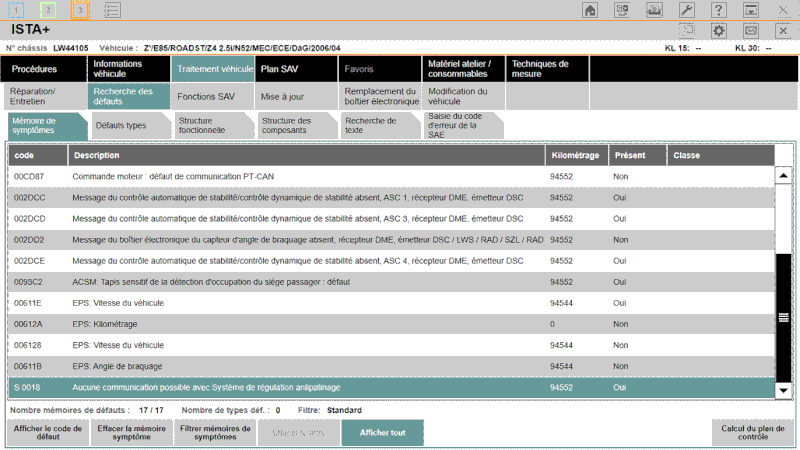Open Informations véhicule menu
Screen dimensions: 800x450
pos(129,69)
